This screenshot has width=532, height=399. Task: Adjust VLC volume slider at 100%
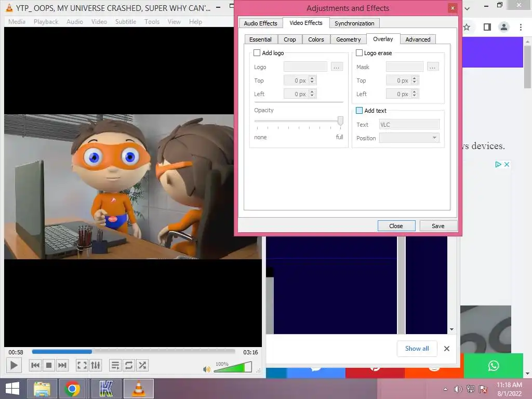[x=233, y=367]
